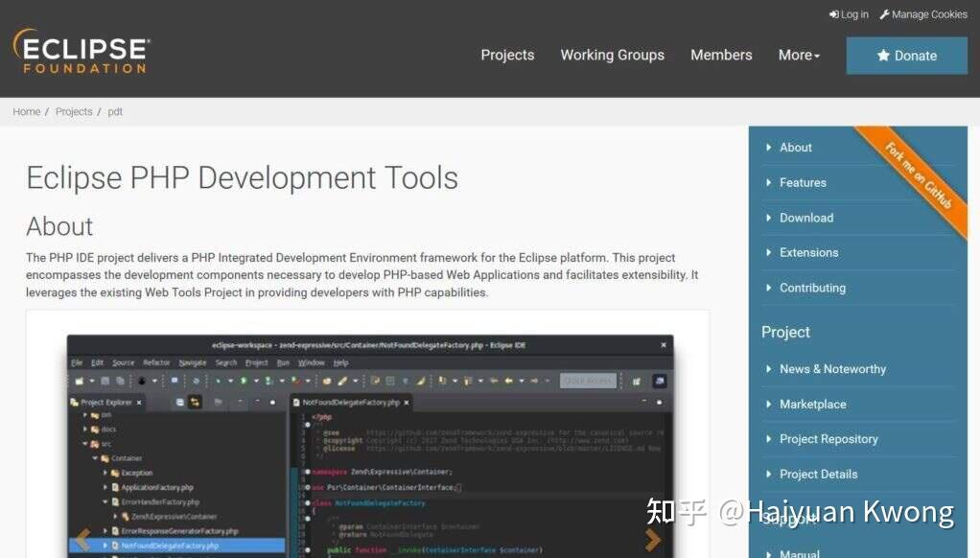
Task: Click the Save icon in the IDE toolbar
Action: (104, 381)
